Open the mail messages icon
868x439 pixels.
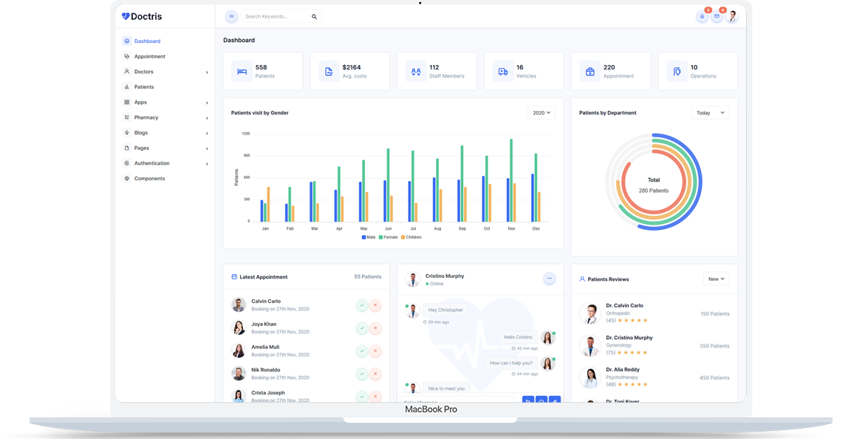(x=717, y=16)
